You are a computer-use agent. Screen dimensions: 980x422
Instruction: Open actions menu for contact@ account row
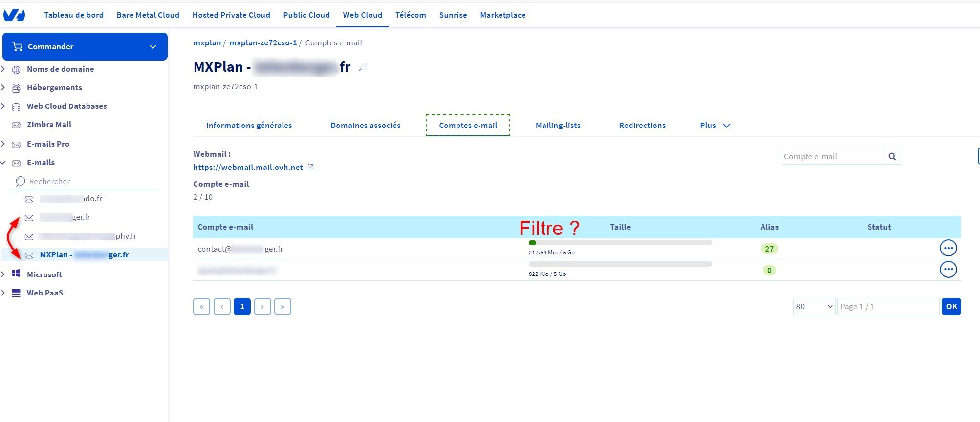[x=948, y=248]
